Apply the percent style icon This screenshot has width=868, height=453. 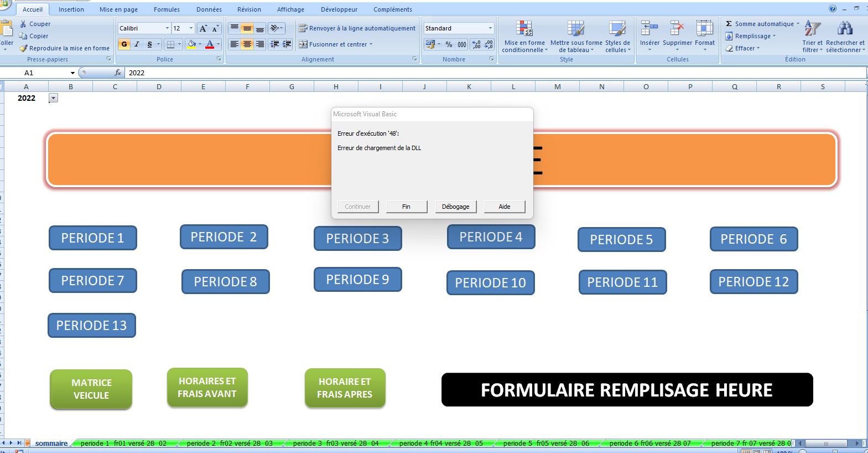449,44
